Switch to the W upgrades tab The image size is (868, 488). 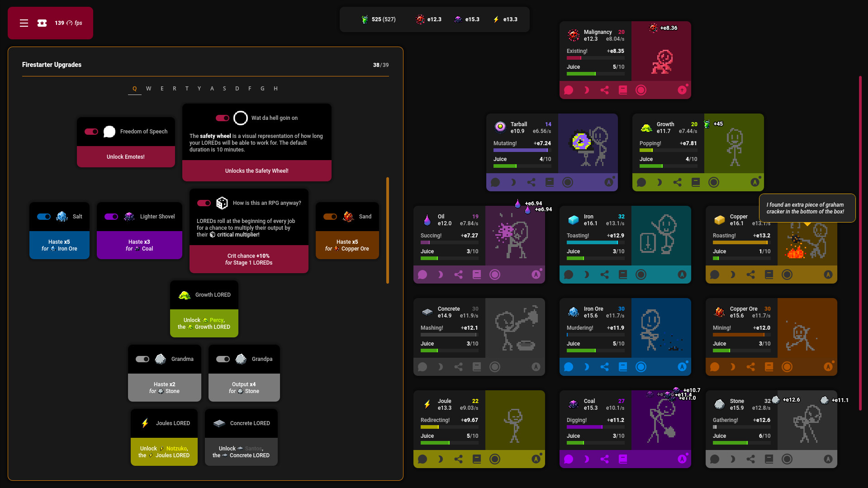(148, 88)
